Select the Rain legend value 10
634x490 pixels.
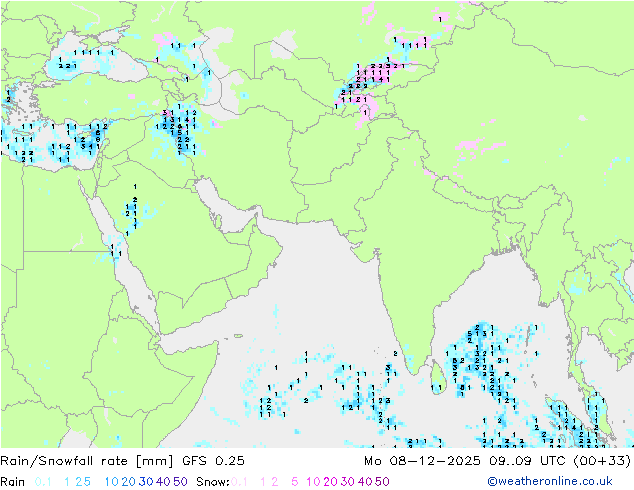(x=111, y=482)
